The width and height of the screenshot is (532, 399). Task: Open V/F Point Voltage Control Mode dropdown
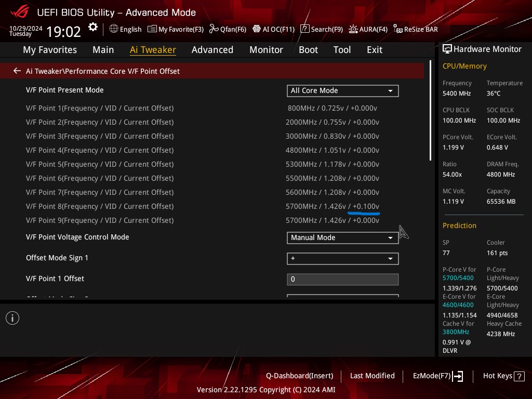342,237
